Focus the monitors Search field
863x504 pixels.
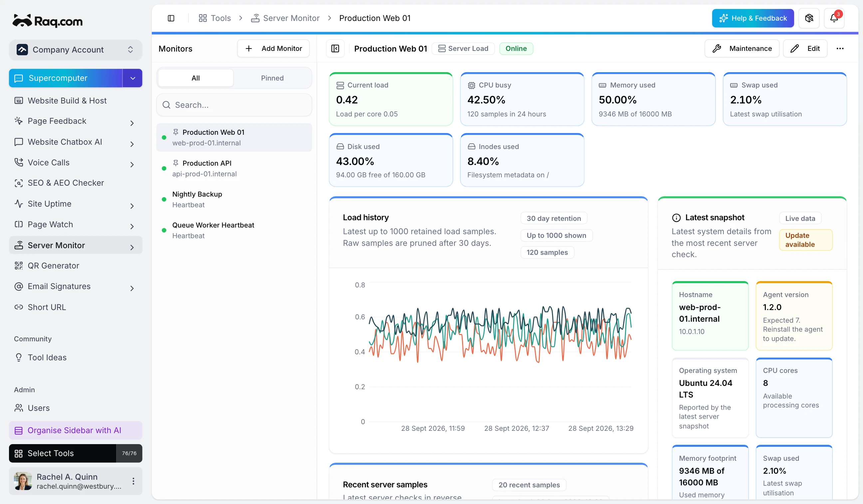[234, 105]
